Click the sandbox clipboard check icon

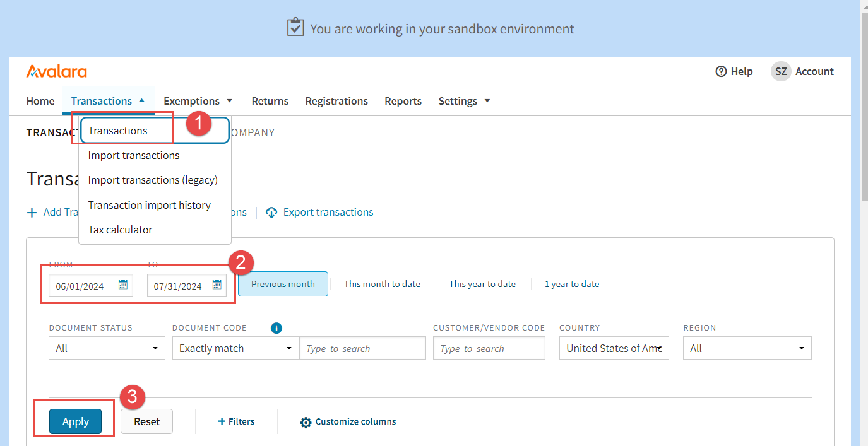pyautogui.click(x=295, y=28)
